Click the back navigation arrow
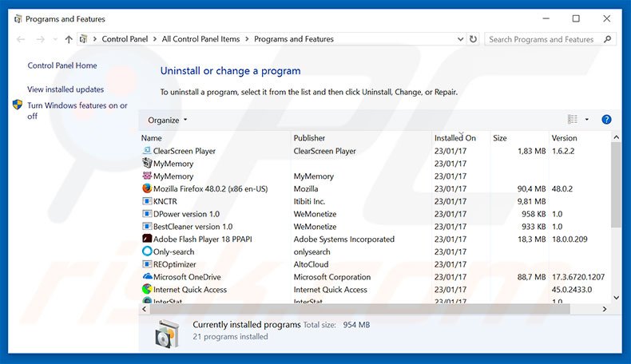The width and height of the screenshot is (631, 364). coord(21,39)
